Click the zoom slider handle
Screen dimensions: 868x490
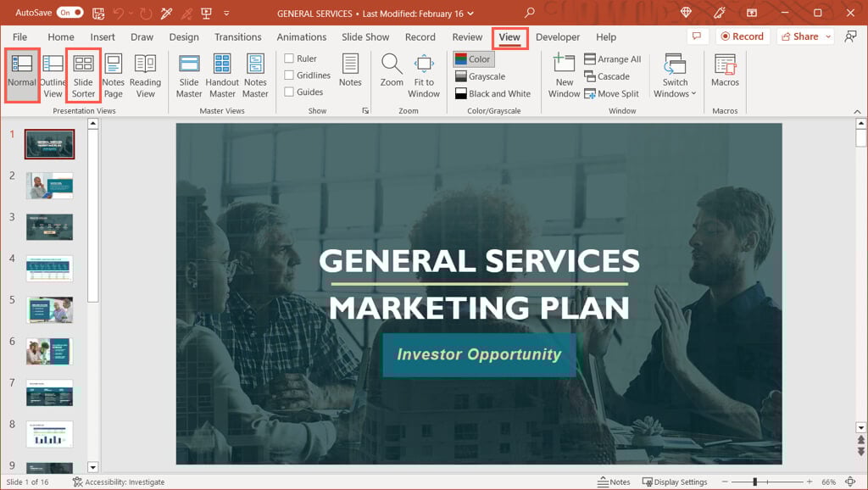[755, 482]
